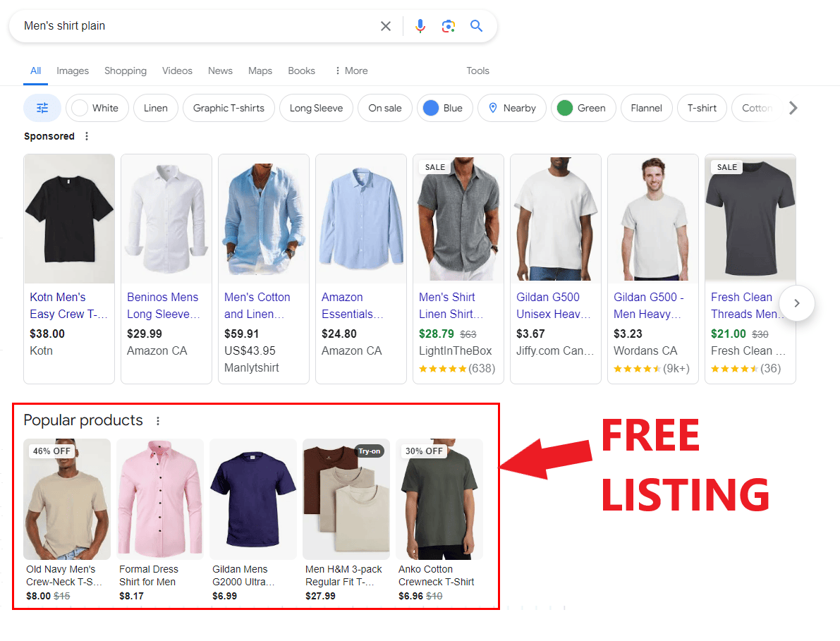The width and height of the screenshot is (840, 641).
Task: Switch to the Images tab
Action: (73, 71)
